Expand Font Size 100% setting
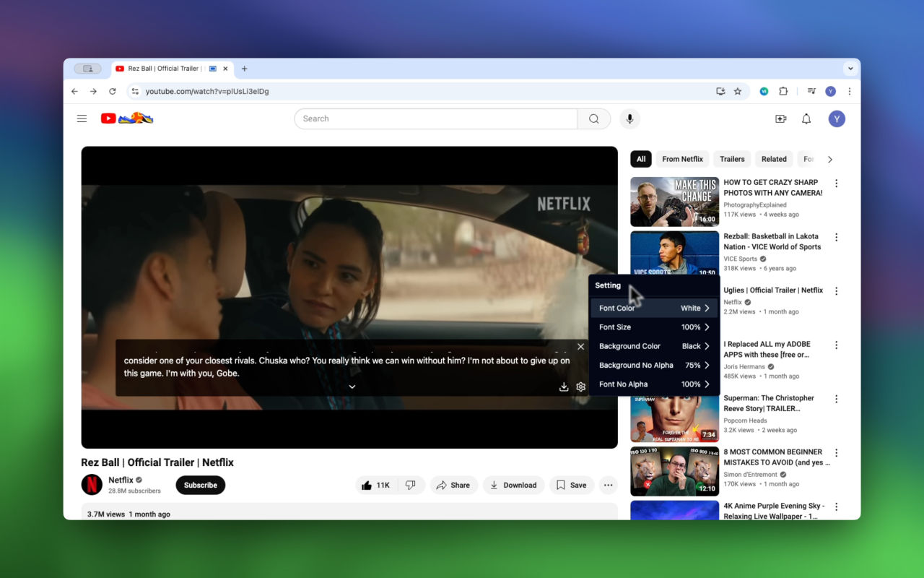This screenshot has height=578, width=924. (654, 327)
